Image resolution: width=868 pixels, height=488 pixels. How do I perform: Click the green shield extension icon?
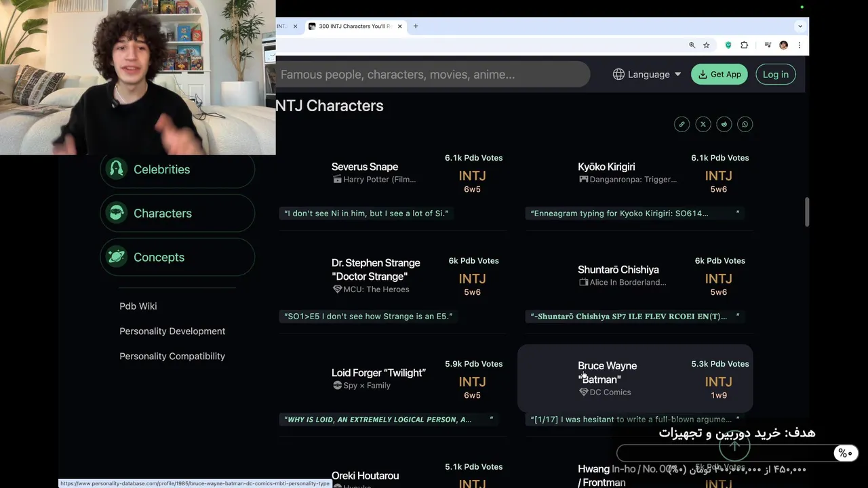[729, 45]
